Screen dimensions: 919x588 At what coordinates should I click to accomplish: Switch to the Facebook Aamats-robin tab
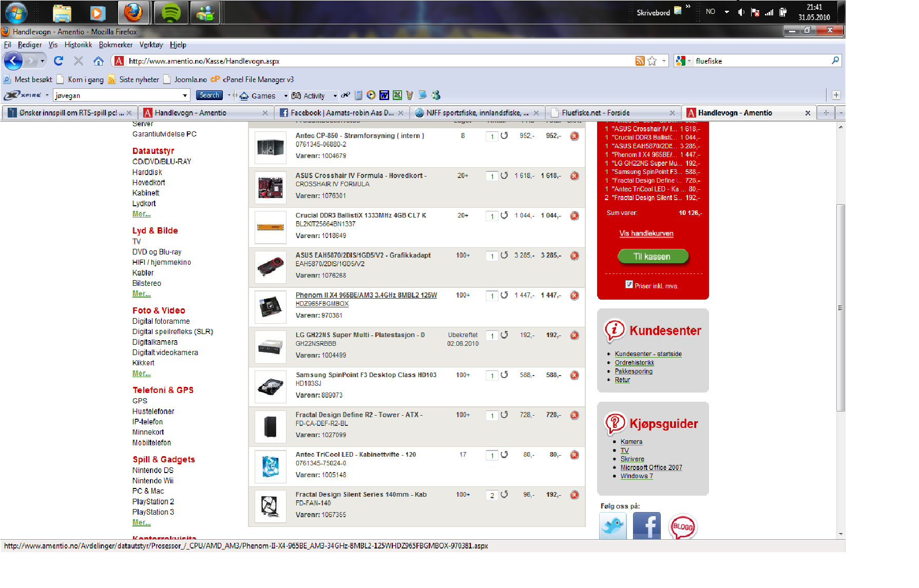[x=342, y=113]
